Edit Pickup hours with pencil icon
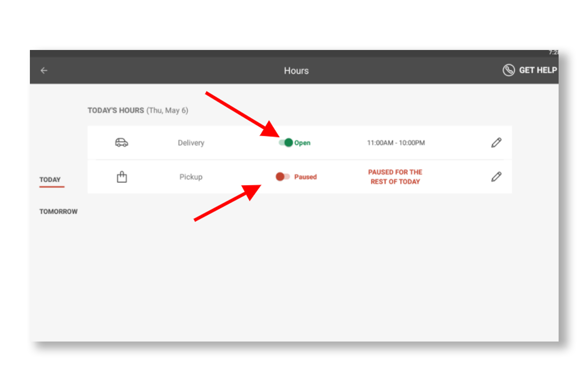Viewport: 588px width, 392px height. click(496, 176)
